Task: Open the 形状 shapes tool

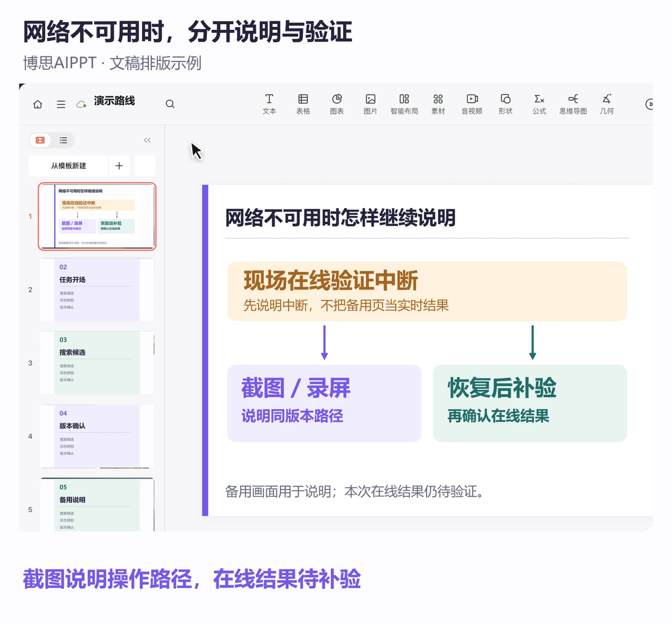Action: click(x=506, y=104)
